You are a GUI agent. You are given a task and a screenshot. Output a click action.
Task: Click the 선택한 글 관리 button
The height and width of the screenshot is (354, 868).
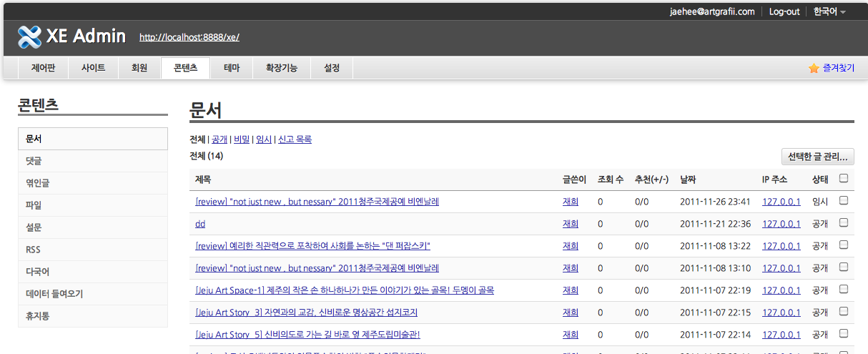(x=817, y=157)
